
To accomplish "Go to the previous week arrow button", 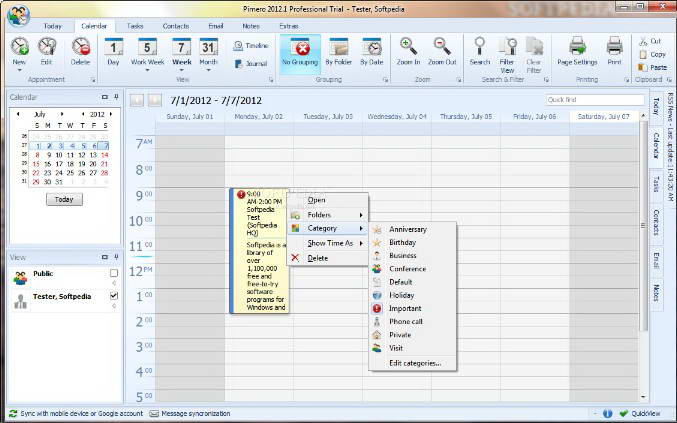I will tap(136, 101).
